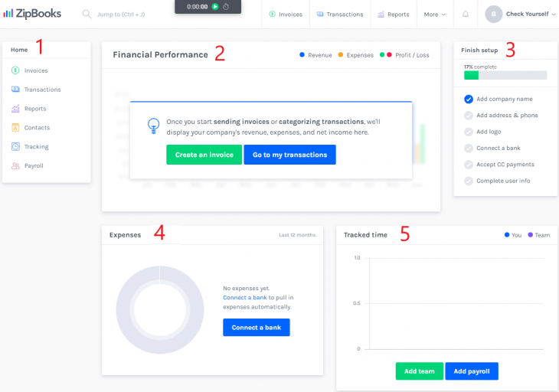Click the Reports icon in the top navigation

381,15
